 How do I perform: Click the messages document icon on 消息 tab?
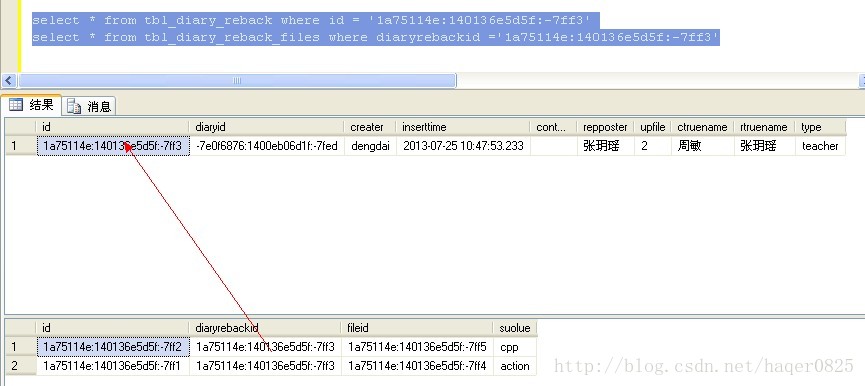click(x=74, y=106)
